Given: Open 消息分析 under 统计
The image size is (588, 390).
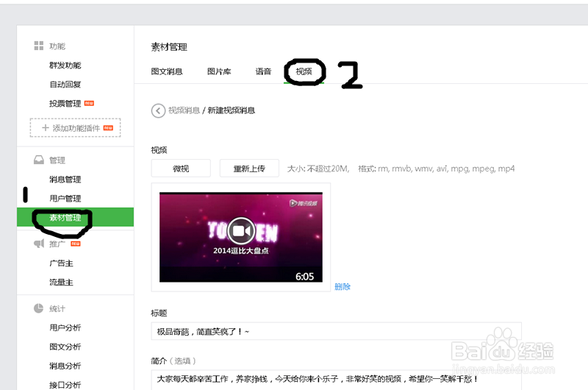Looking at the screenshot, I should coord(65,366).
